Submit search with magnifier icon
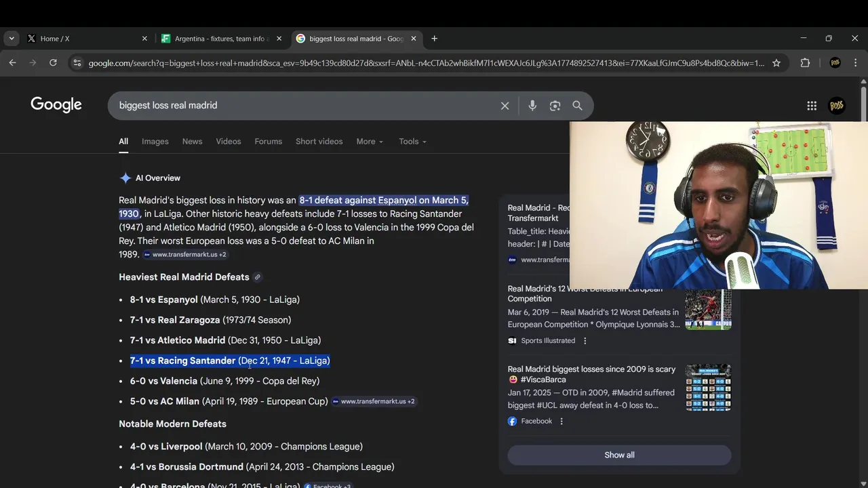 [x=577, y=106]
